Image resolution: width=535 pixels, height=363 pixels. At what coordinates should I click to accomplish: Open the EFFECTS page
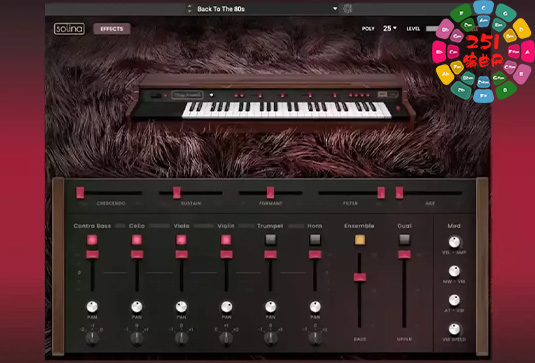click(112, 29)
